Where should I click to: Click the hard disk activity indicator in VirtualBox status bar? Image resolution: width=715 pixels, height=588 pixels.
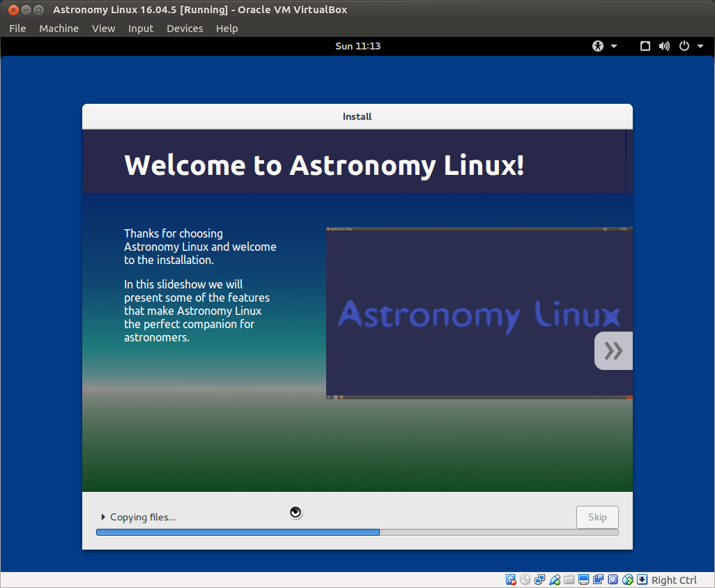tap(510, 579)
